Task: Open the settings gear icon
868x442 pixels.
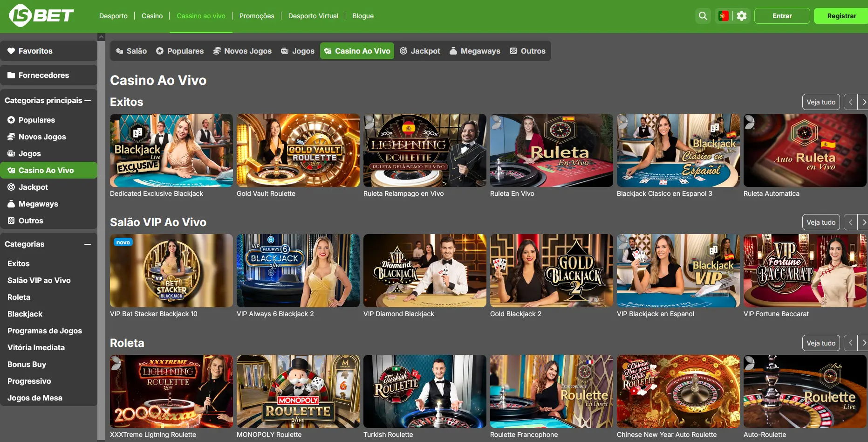Action: point(742,16)
